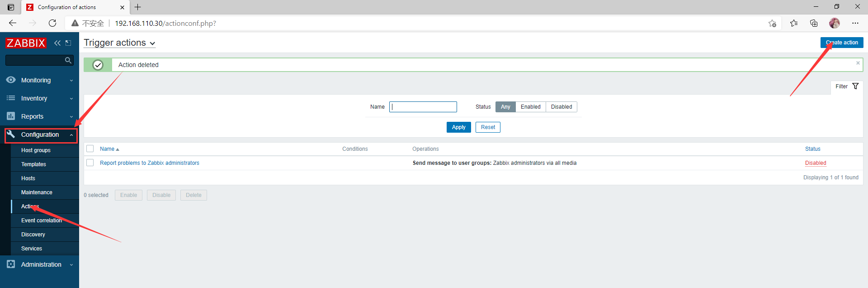Open Services in Configuration
The image size is (868, 288).
coord(32,249)
